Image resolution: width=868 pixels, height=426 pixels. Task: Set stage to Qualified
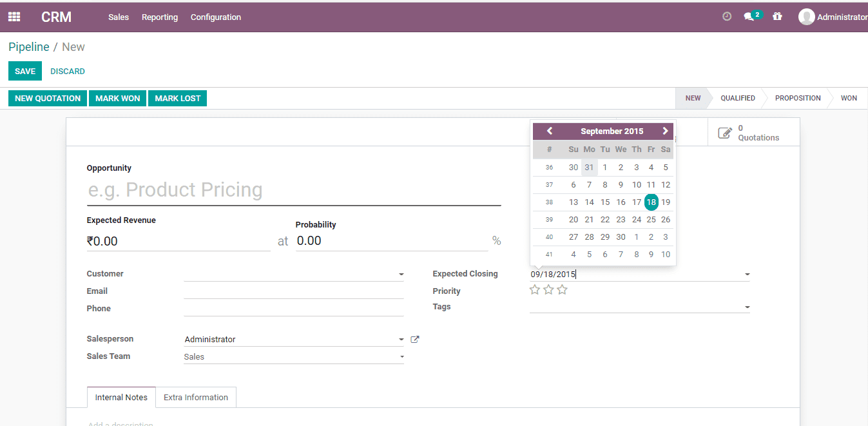(738, 98)
